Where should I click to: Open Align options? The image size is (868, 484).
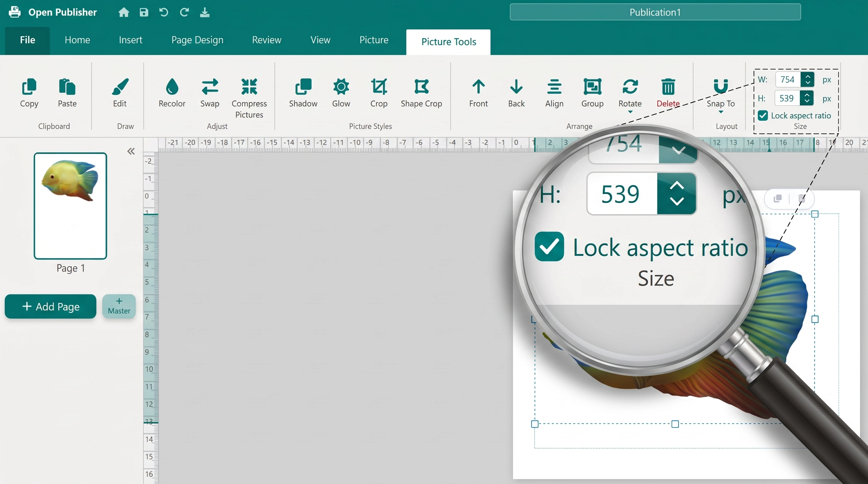(554, 93)
